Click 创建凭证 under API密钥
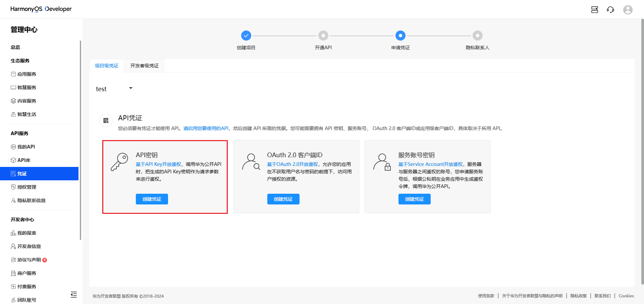Image resolution: width=644 pixels, height=304 pixels. [152, 199]
